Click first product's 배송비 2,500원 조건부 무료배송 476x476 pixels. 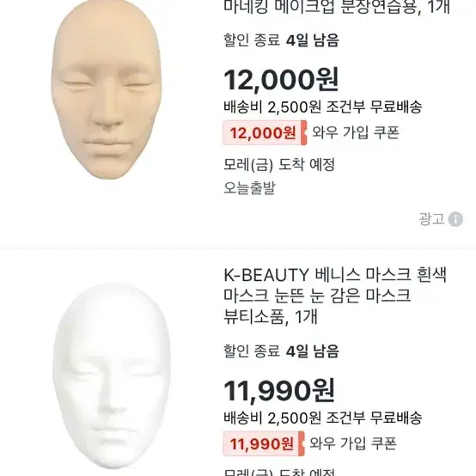[323, 107]
